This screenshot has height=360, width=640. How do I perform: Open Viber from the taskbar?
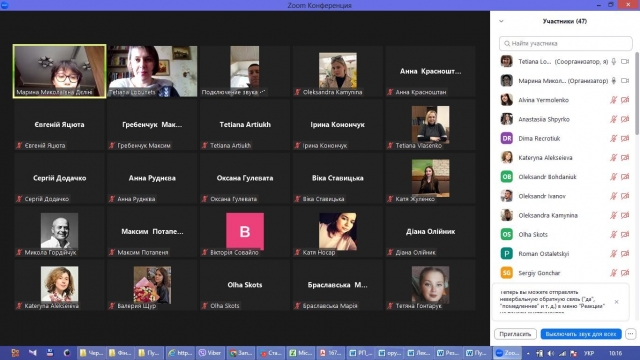(210, 353)
